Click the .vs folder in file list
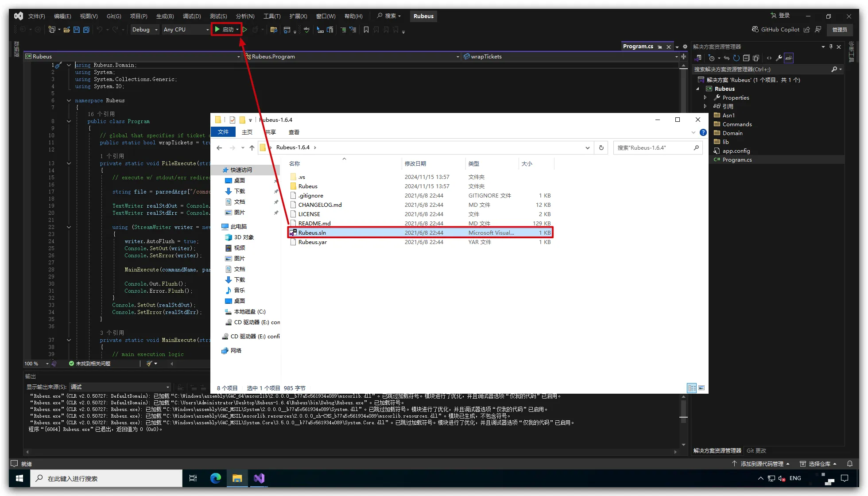Image resolution: width=868 pixels, height=496 pixels. click(x=302, y=177)
